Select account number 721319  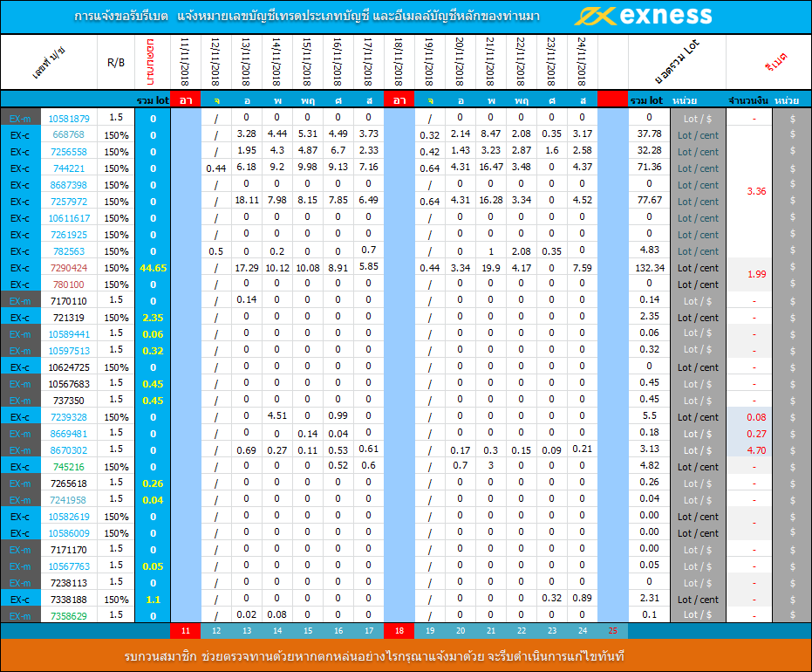click(x=68, y=318)
